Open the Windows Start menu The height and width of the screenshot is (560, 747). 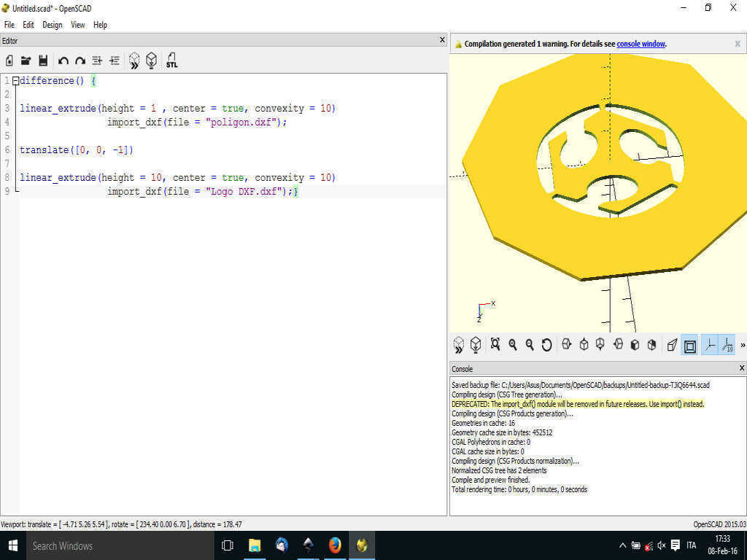point(13,545)
